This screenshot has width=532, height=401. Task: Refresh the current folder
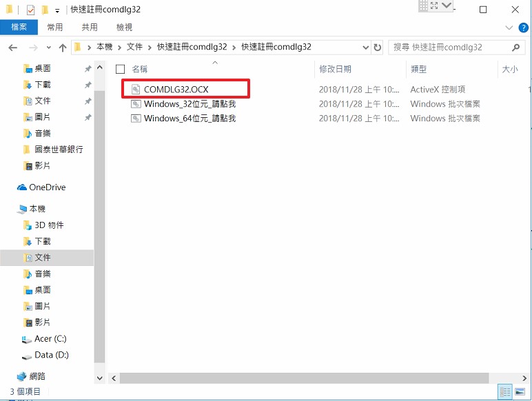pos(377,47)
